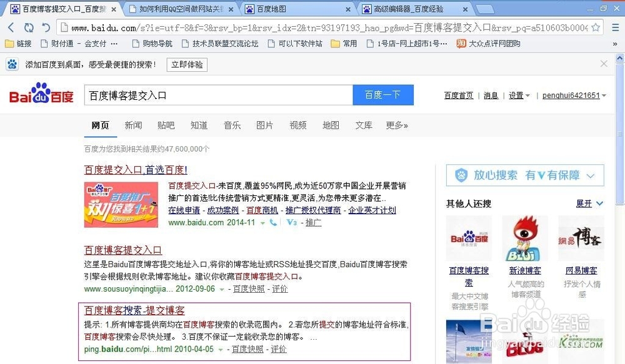Click the 新浪博客 thumbnail image

tap(525, 238)
